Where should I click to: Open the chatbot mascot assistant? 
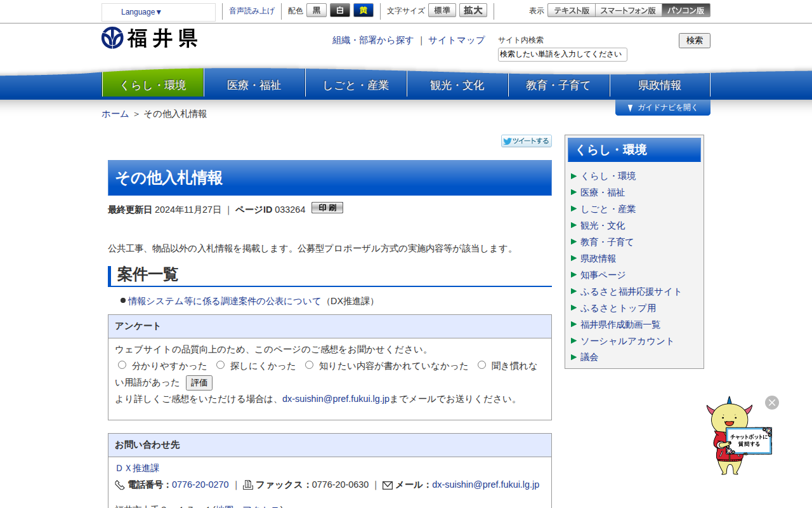click(738, 437)
